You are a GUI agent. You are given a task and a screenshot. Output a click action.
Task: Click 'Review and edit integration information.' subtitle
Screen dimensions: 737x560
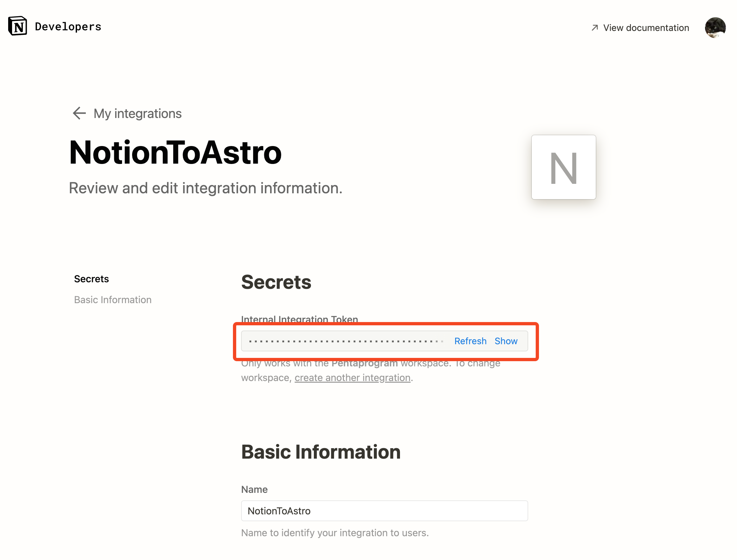point(206,188)
